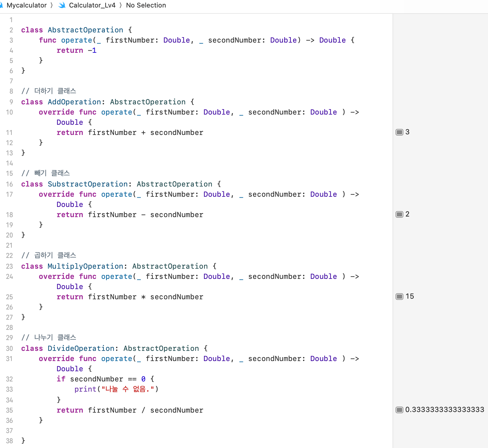This screenshot has width=488, height=448.
Task: Click 'firstNumber - secondNumber' expression on line 18
Action: pos(146,215)
